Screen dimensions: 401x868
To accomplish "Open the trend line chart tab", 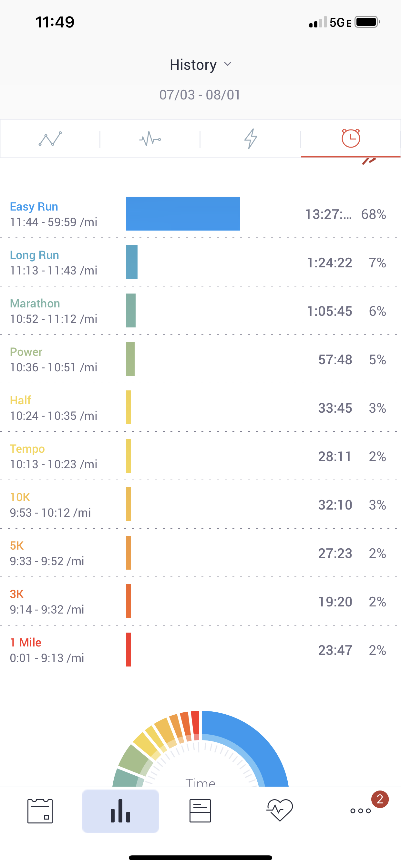I will 50,139.
